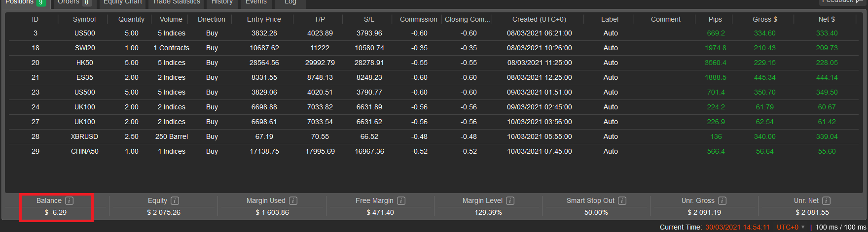The image size is (868, 232).
Task: Open the Equity Chart tab
Action: 122,2
